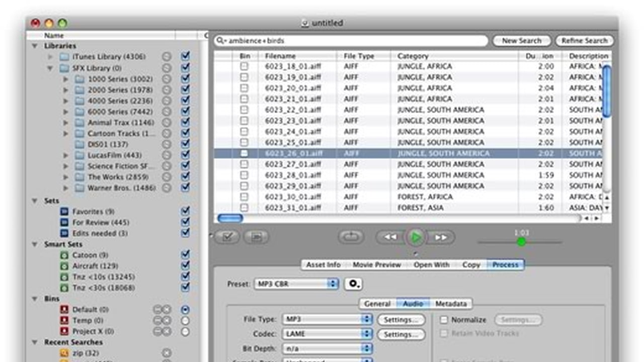Viewport: 644px width, 362px height.
Task: Open the File Type dropdown
Action: click(x=327, y=319)
